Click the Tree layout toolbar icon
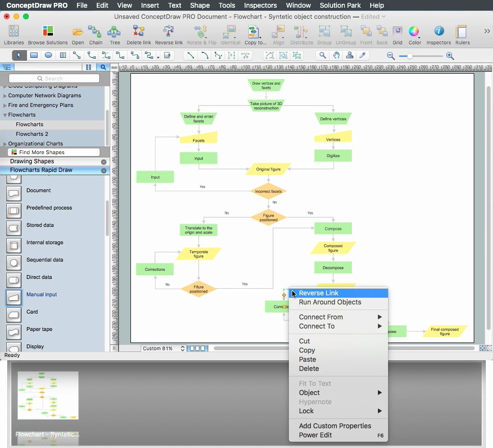Screen dimensions: 493x448 click(x=115, y=35)
